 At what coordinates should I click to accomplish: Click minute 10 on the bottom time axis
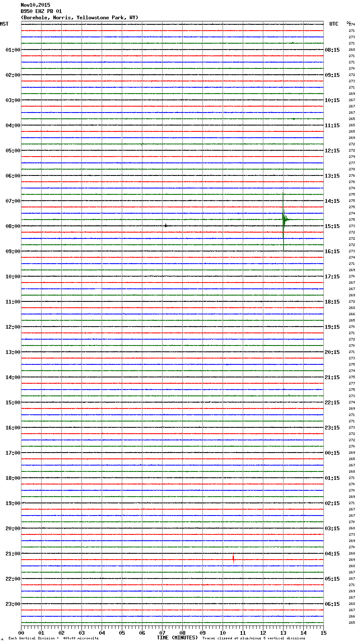point(223,633)
